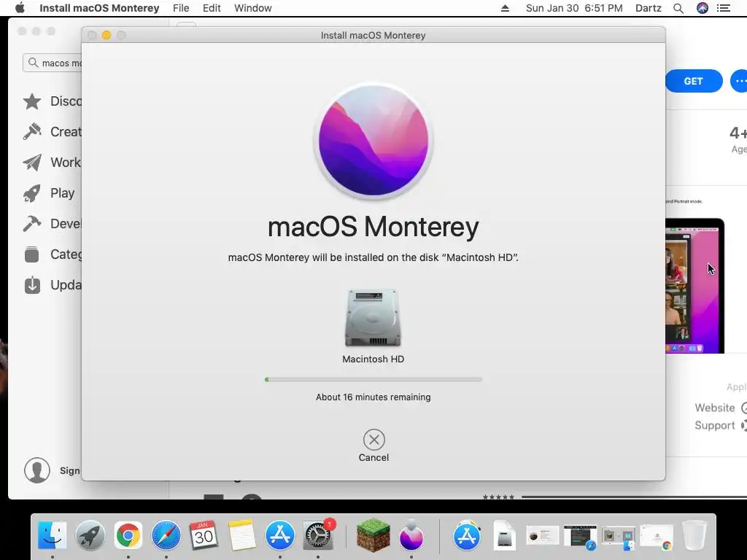Open Google Chrome from the Dock
The image size is (747, 560).
(x=128, y=535)
